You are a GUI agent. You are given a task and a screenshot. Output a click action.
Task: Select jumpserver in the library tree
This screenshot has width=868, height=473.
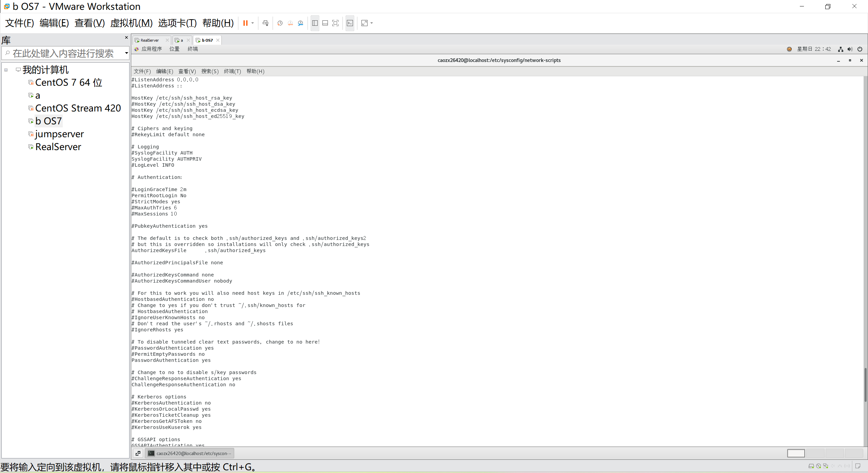click(59, 134)
